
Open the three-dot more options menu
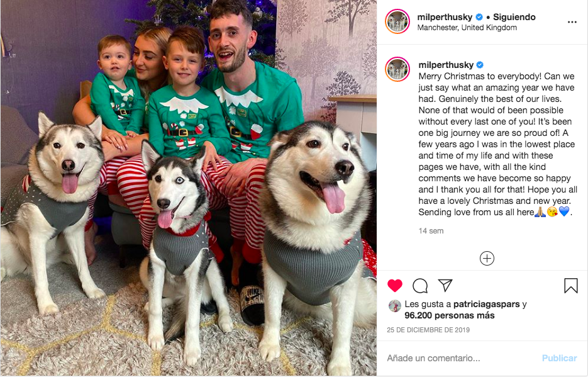pyautogui.click(x=572, y=22)
